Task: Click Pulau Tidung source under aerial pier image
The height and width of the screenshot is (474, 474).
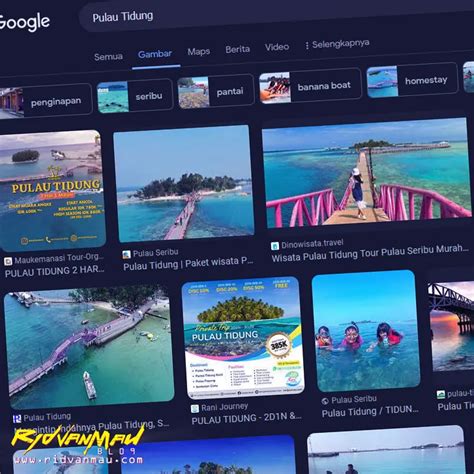Action: pos(47,417)
